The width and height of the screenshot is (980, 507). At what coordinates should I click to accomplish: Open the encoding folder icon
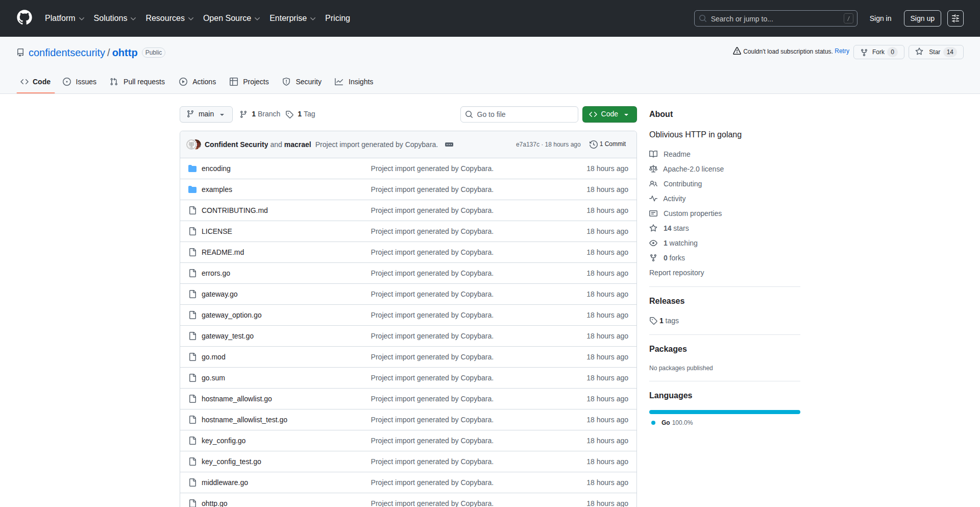coord(192,168)
